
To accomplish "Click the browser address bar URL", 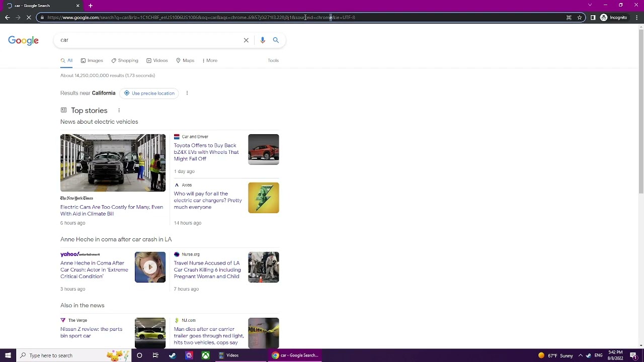I will (x=201, y=18).
